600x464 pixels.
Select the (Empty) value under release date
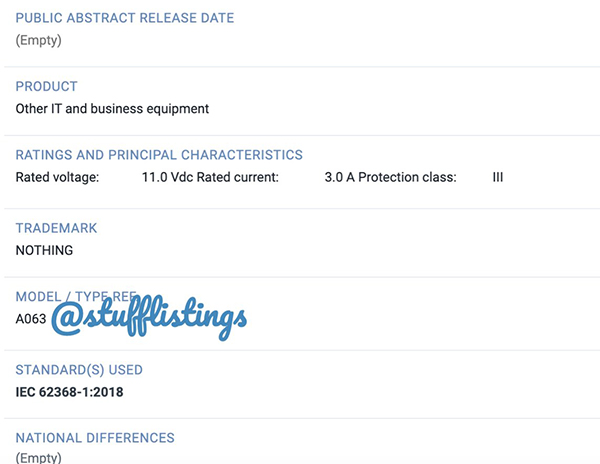tap(39, 40)
